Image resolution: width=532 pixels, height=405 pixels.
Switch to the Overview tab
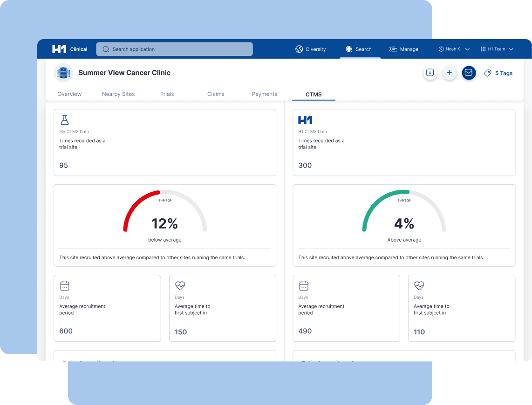[x=69, y=94]
